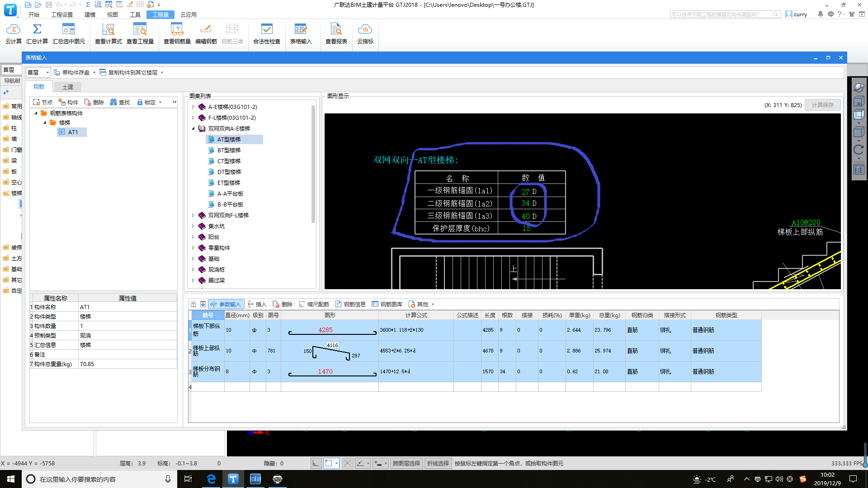868x488 pixels.
Task: Open 云指标 cloud index
Action: point(365,34)
